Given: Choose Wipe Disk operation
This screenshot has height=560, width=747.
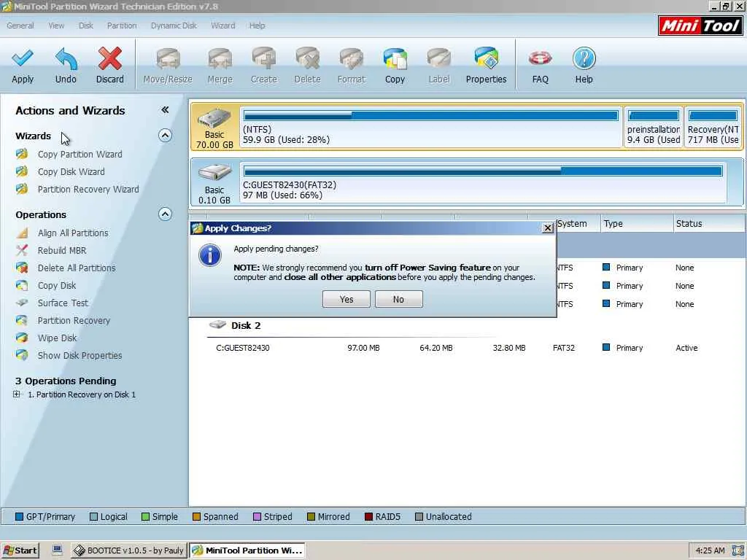Looking at the screenshot, I should tap(57, 338).
